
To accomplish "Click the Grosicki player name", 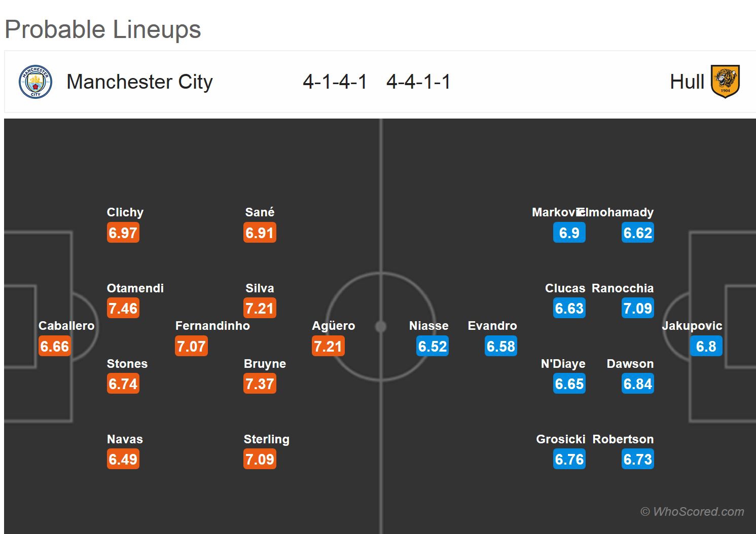I will pos(560,439).
